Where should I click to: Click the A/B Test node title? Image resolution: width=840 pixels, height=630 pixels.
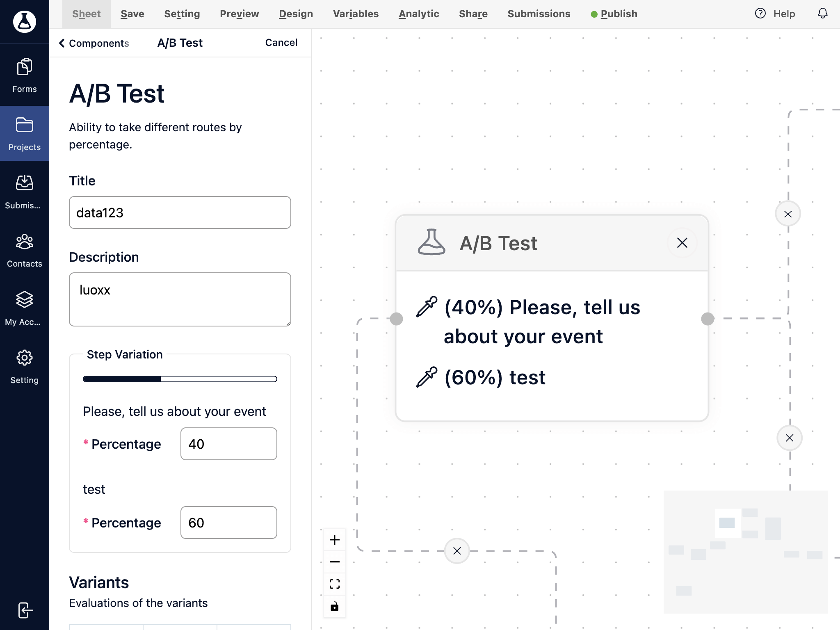[498, 243]
